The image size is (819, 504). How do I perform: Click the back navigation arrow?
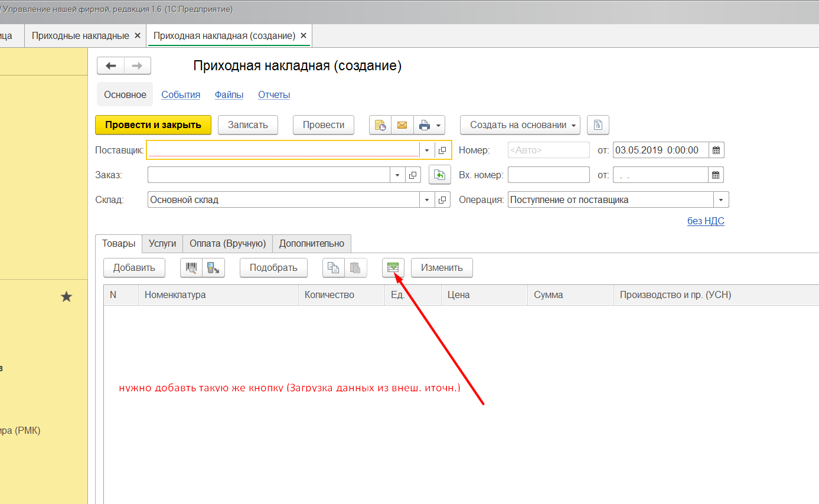pos(110,66)
